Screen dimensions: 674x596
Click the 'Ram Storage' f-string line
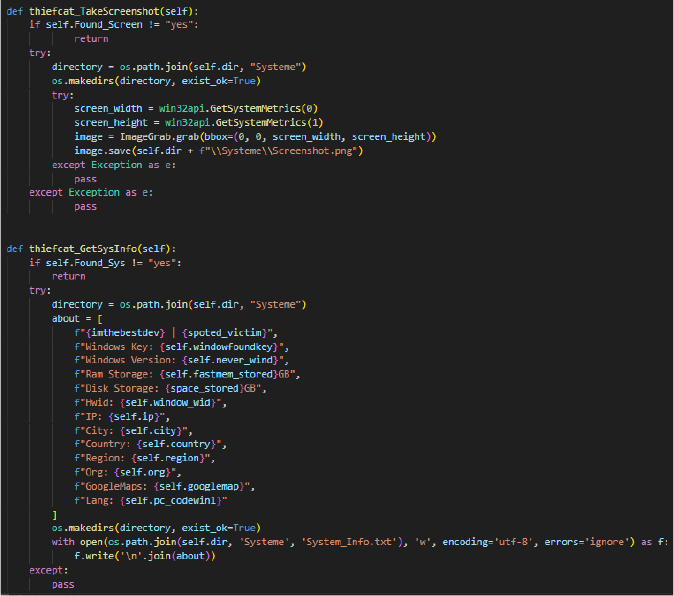pyautogui.click(x=187, y=374)
